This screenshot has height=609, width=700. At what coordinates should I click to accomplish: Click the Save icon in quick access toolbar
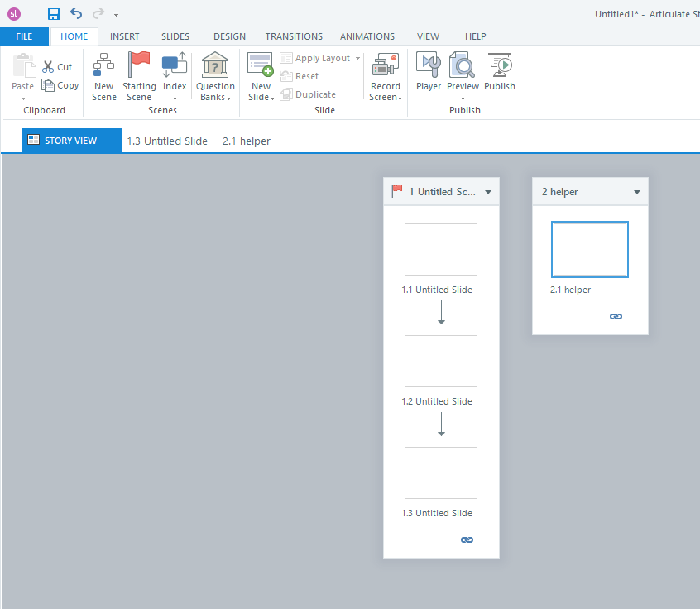(x=54, y=13)
